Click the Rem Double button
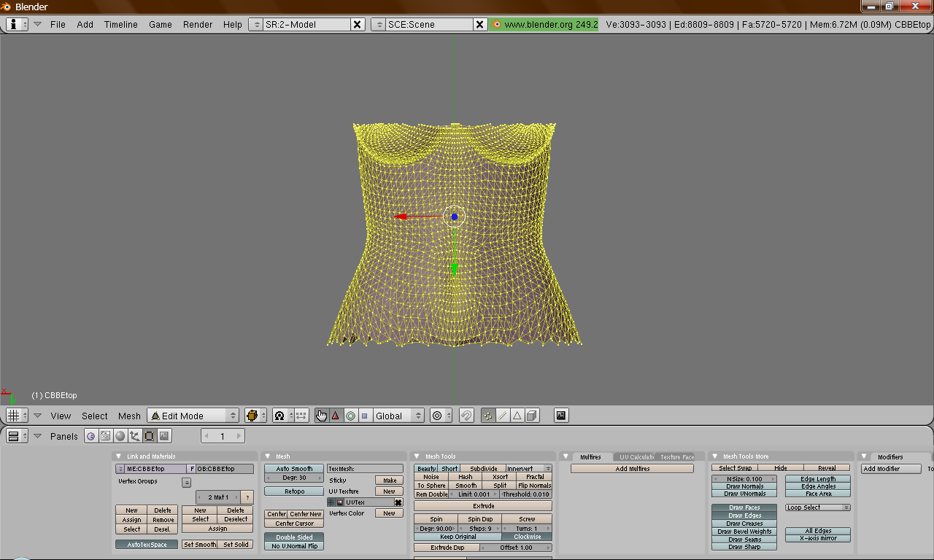 [431, 494]
